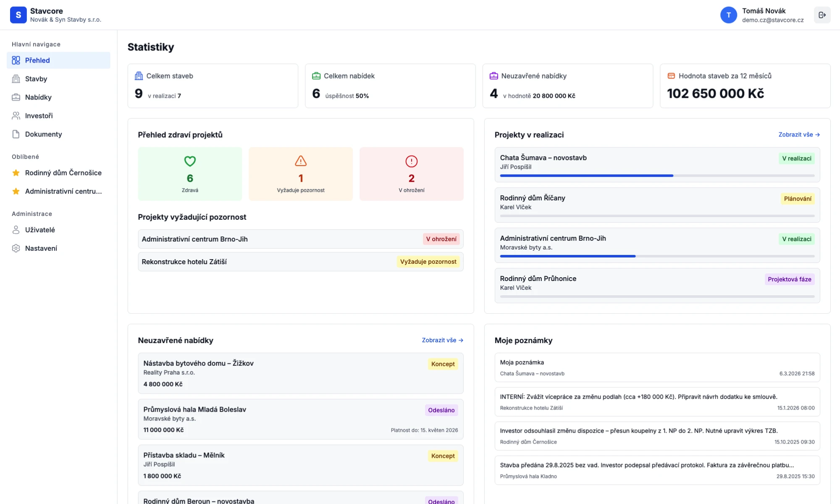Click the Chata Šumava progress bar
The height and width of the screenshot is (504, 840).
[x=657, y=176]
